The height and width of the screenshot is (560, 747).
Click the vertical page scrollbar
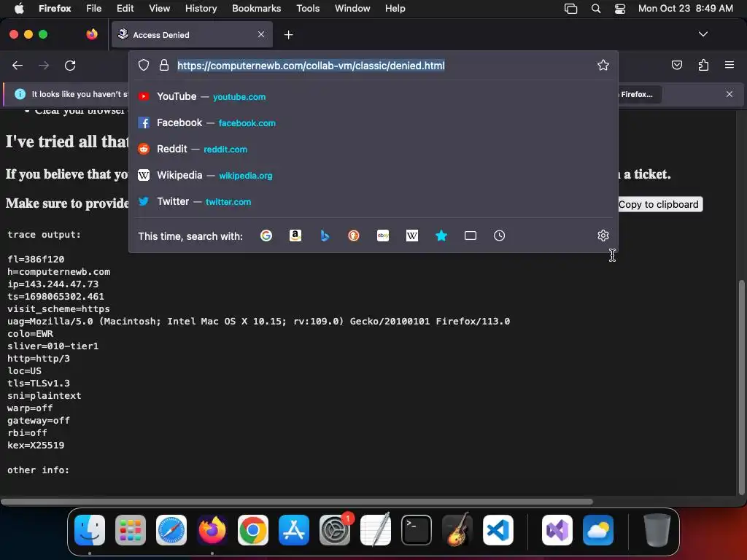click(741, 388)
